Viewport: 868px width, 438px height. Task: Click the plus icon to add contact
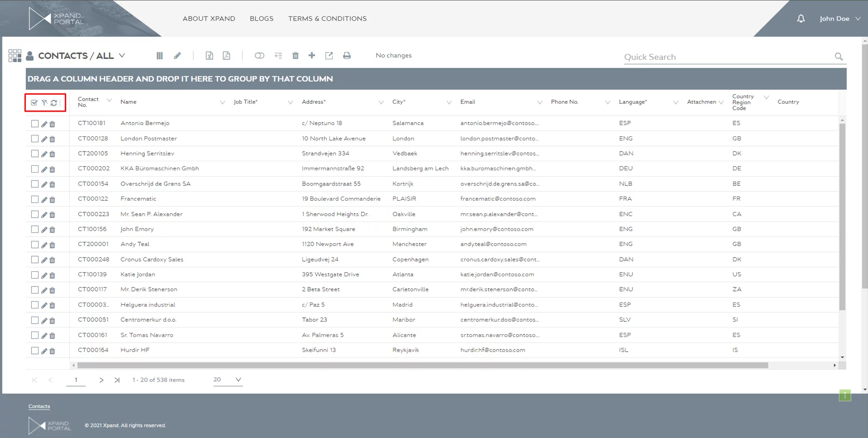[312, 55]
